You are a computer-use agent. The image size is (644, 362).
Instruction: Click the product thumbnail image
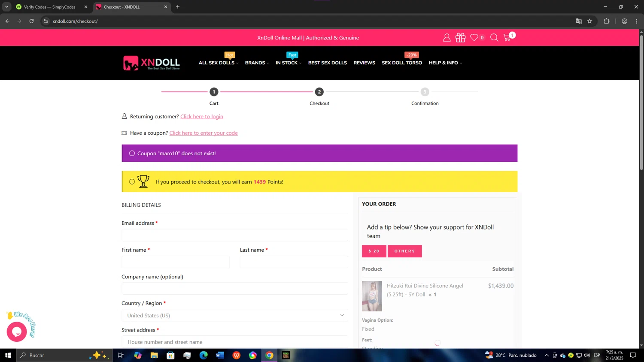(x=372, y=296)
